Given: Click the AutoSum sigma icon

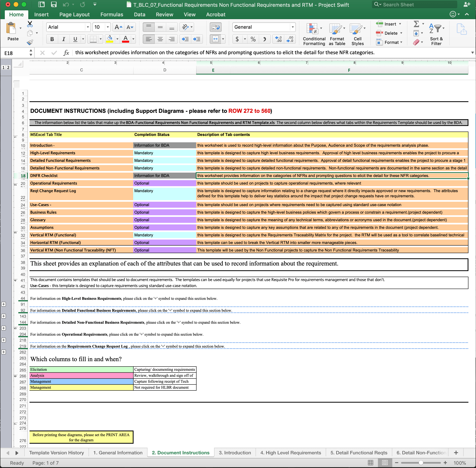Looking at the screenshot, I should [x=416, y=24].
